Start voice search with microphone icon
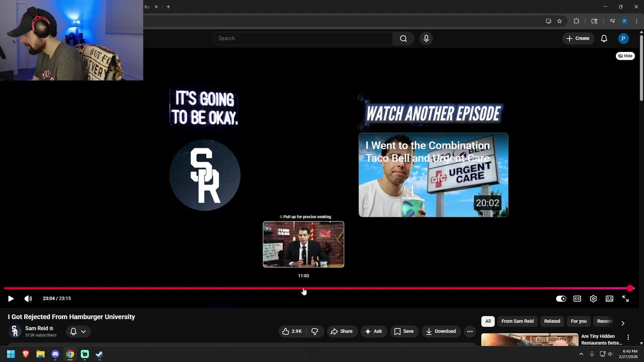This screenshot has width=644, height=362. click(426, 39)
